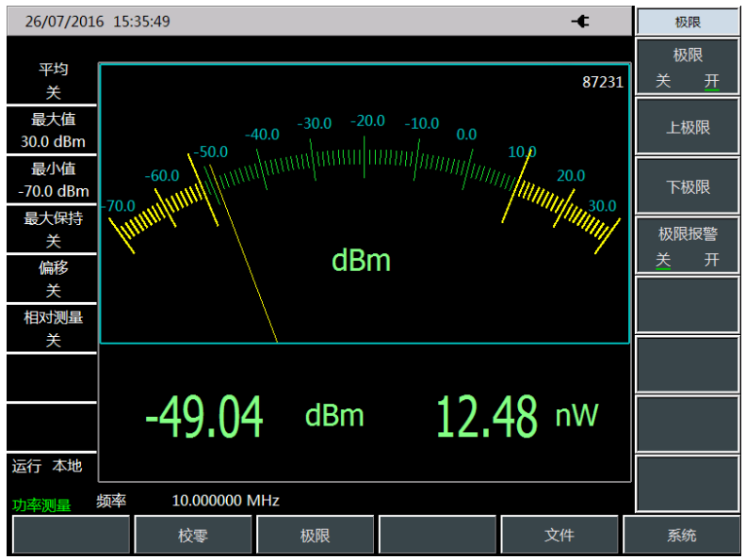Viewport: 746px width, 560px height.
Task: Click the -20.0 scale label on meter
Action: (x=367, y=120)
